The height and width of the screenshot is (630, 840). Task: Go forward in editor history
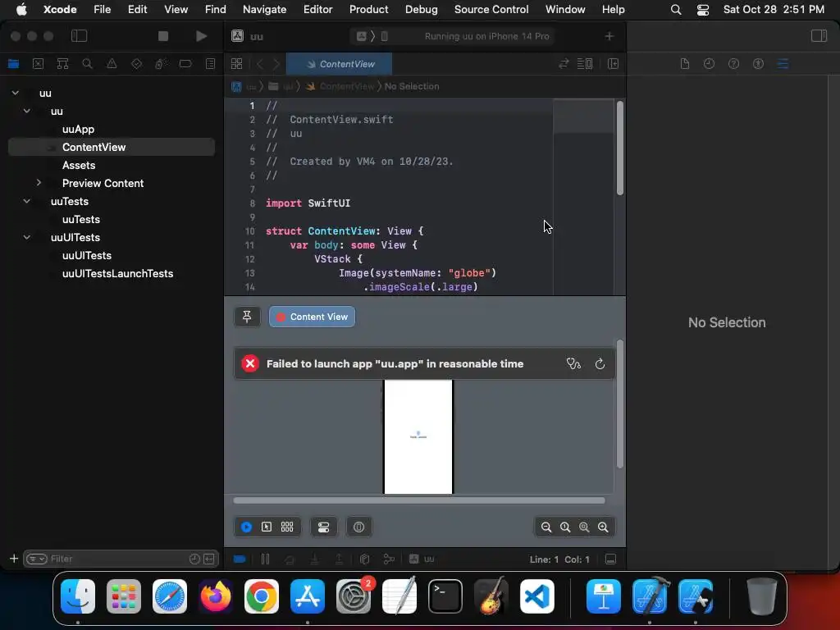point(276,64)
